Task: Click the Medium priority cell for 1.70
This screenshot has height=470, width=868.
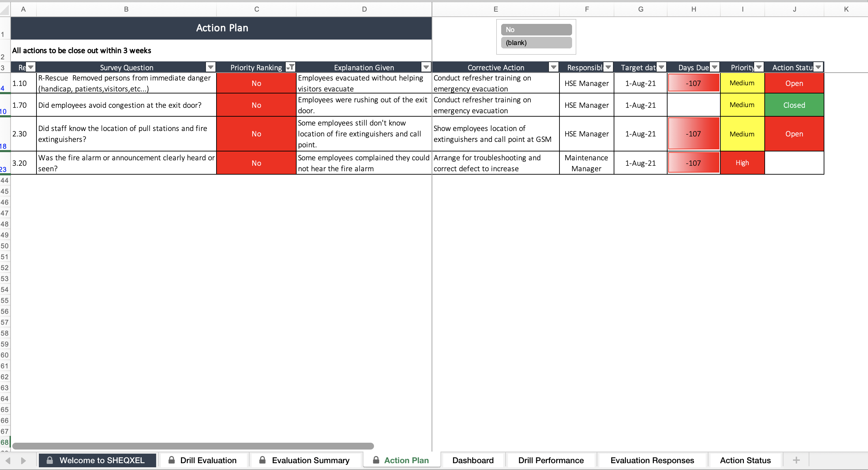Action: click(742, 105)
